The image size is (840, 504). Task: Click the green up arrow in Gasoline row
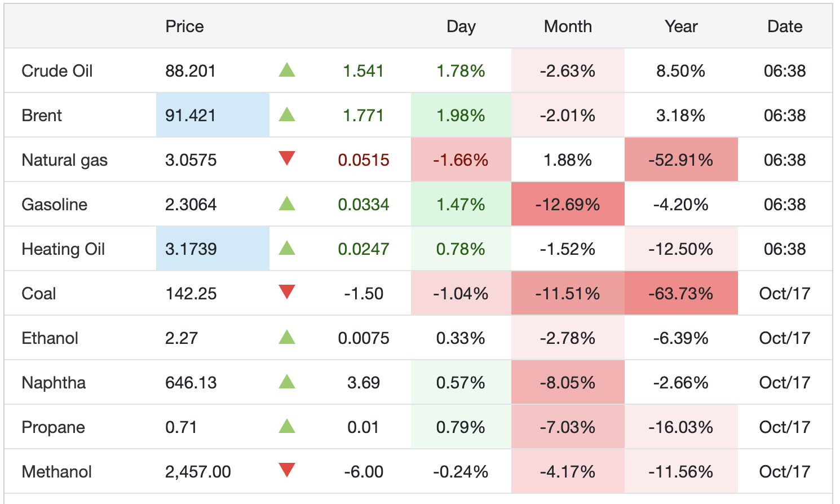[x=287, y=204]
